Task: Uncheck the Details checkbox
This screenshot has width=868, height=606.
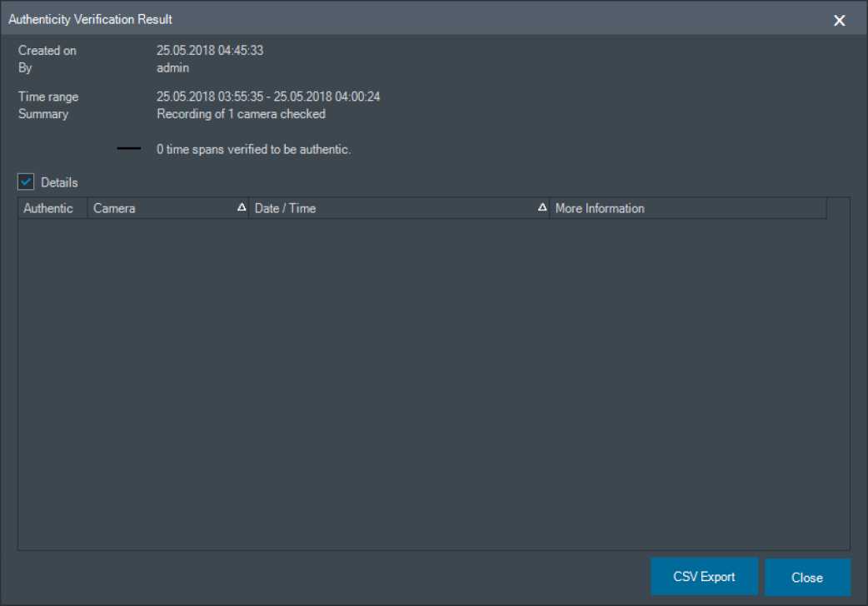Action: point(26,181)
